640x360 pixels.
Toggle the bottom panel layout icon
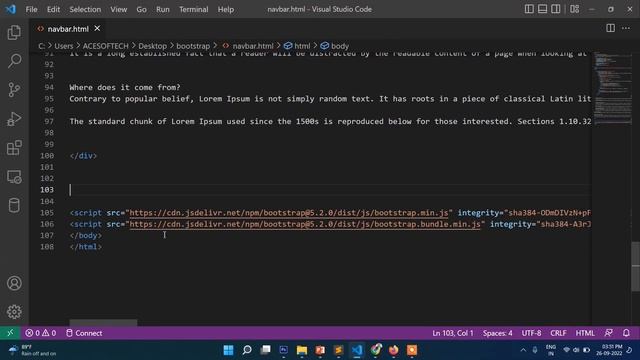pyautogui.click(x=542, y=9)
